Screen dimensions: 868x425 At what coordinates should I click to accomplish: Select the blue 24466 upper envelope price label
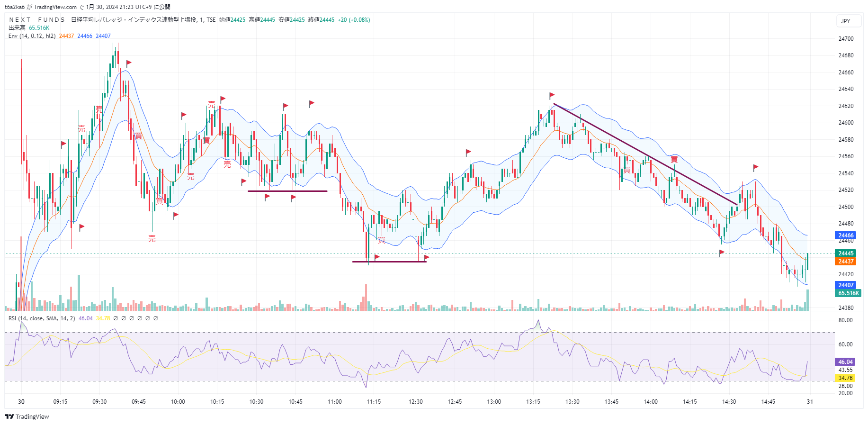[x=846, y=235]
